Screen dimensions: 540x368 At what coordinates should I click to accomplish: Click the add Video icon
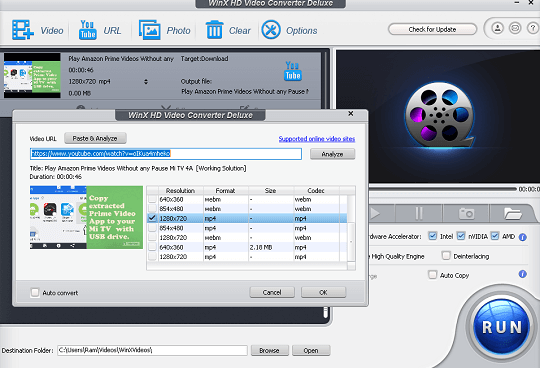point(23,30)
